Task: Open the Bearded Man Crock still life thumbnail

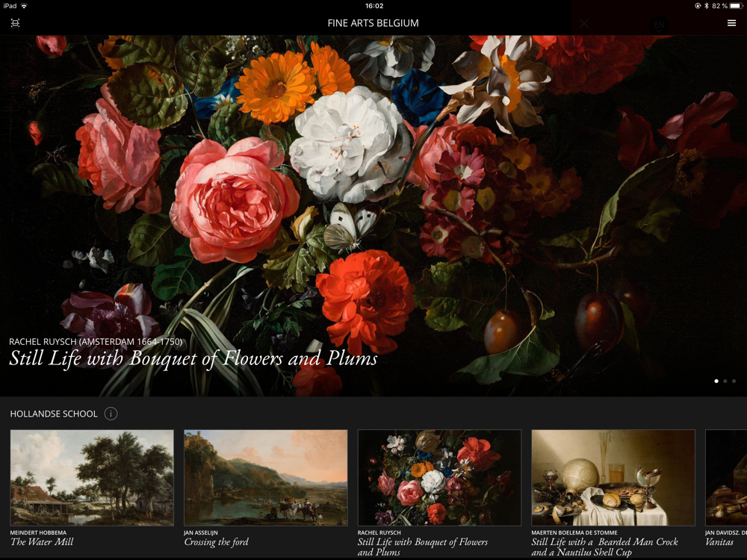Action: tap(613, 478)
